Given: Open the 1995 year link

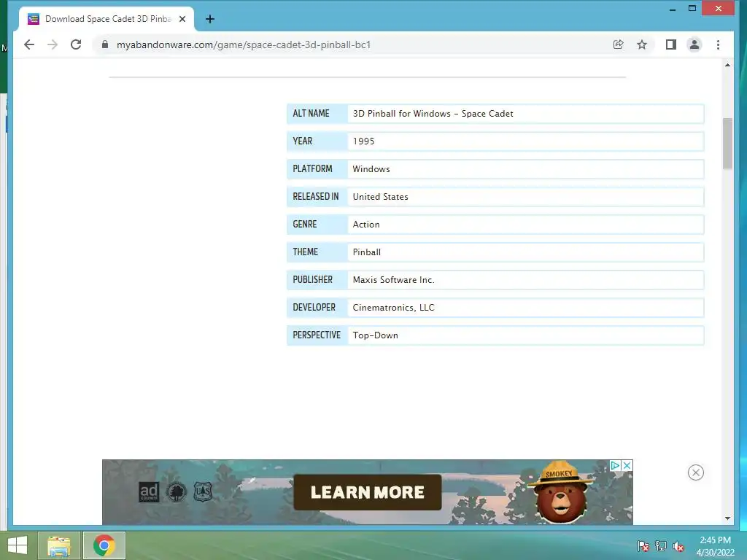Looking at the screenshot, I should (x=363, y=141).
